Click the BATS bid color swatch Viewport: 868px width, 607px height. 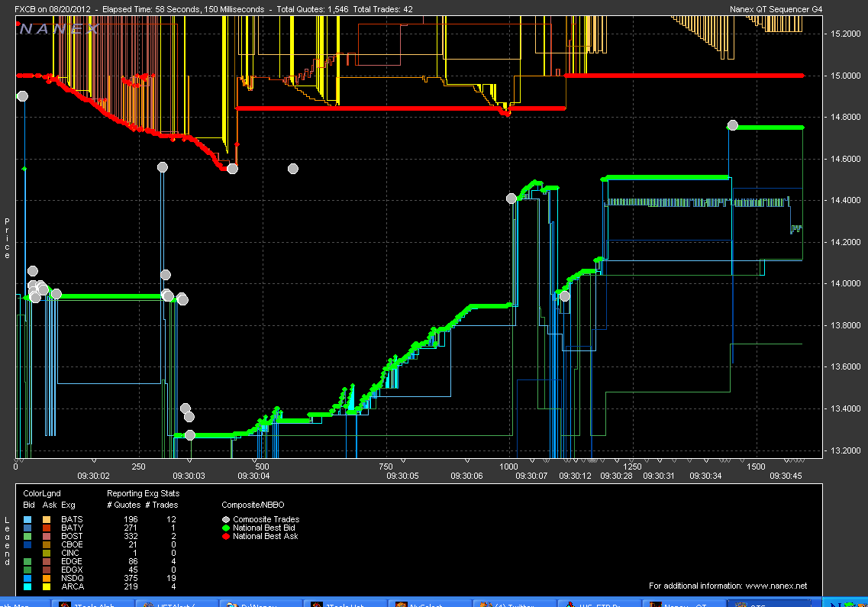point(27,519)
